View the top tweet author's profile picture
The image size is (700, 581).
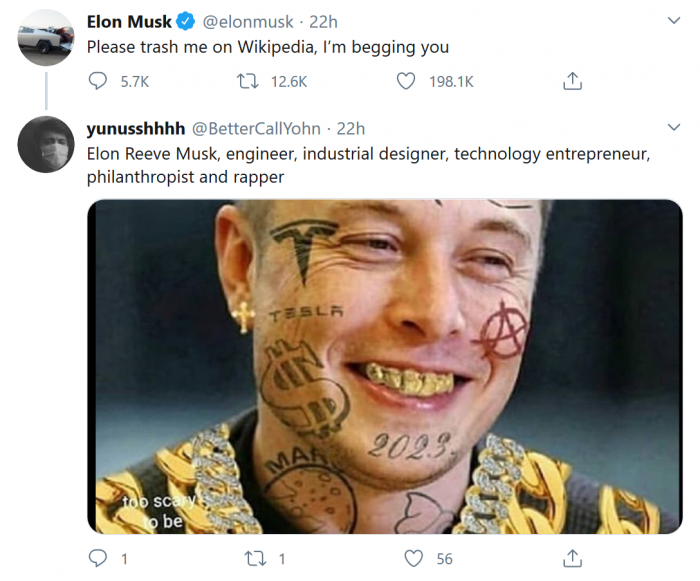coord(46,38)
